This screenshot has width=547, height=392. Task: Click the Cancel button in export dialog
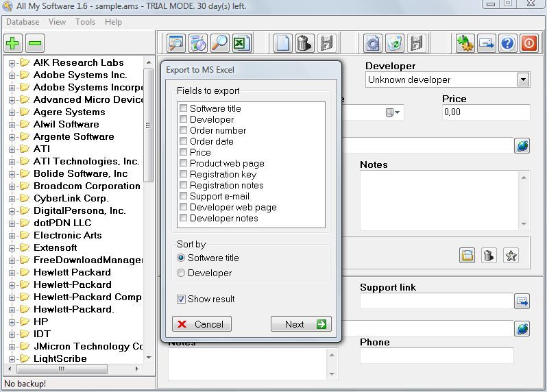[x=202, y=324]
